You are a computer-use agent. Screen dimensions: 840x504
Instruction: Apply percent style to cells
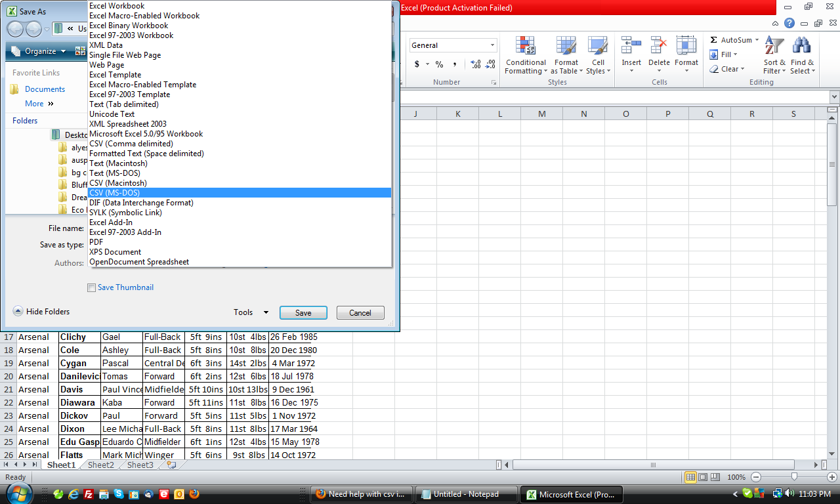pos(439,64)
